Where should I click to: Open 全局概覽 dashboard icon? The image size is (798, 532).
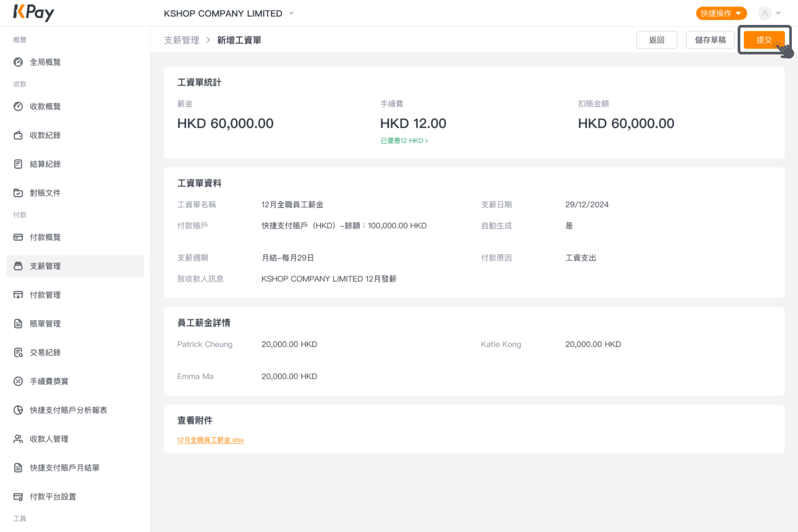(x=18, y=62)
